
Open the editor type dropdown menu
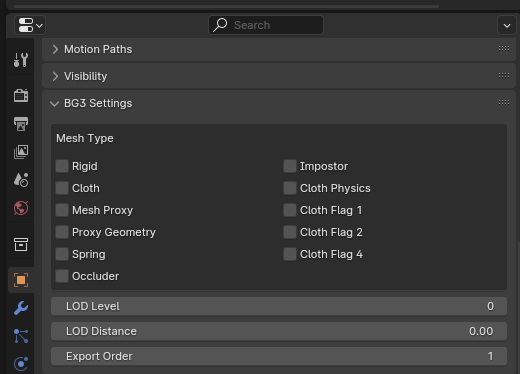[30, 25]
